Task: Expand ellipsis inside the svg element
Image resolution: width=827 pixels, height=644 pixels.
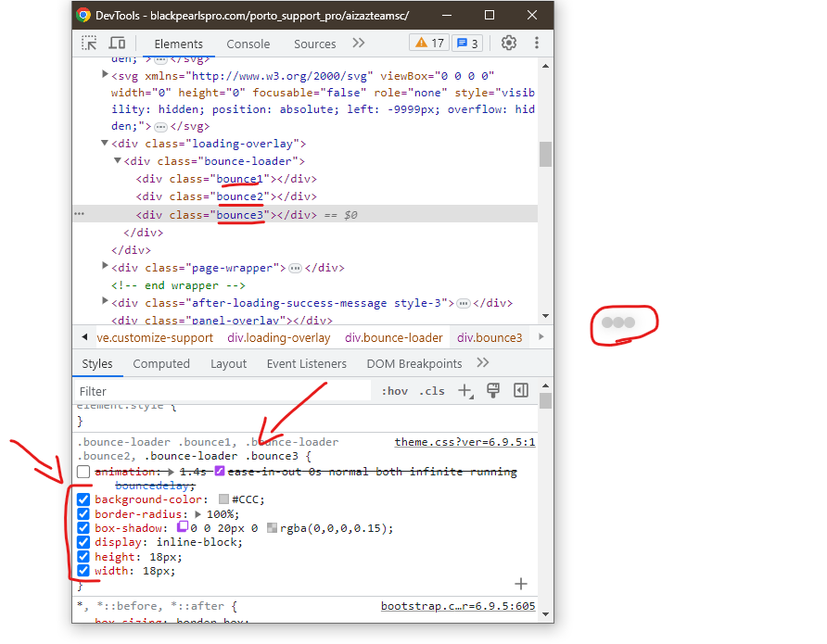Action: pyautogui.click(x=160, y=127)
